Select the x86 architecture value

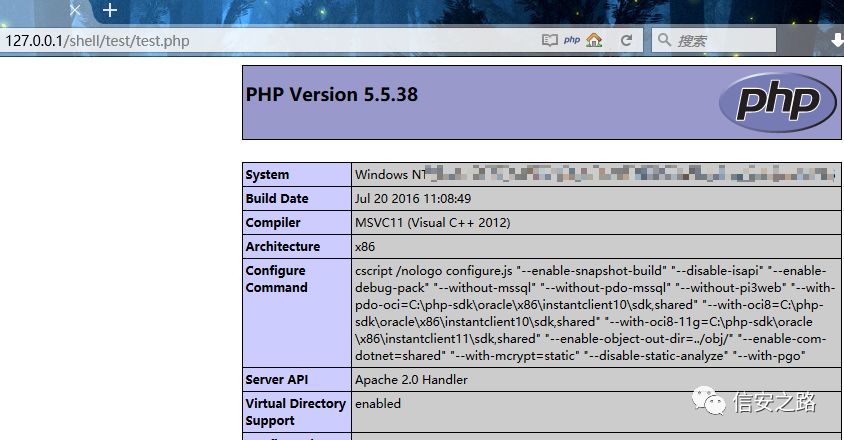[x=365, y=247]
